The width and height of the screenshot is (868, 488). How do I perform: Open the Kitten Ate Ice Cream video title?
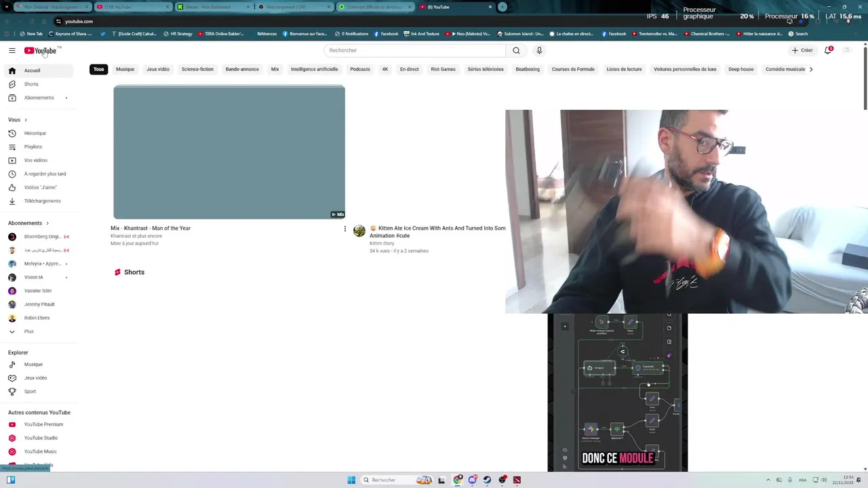tap(437, 232)
